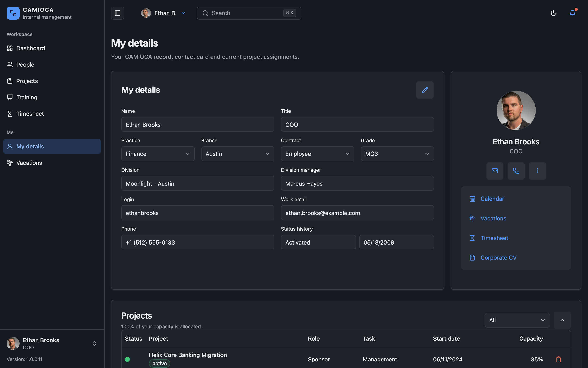This screenshot has width=588, height=368.
Task: Open the Contract dropdown showing Employee
Action: pos(317,154)
